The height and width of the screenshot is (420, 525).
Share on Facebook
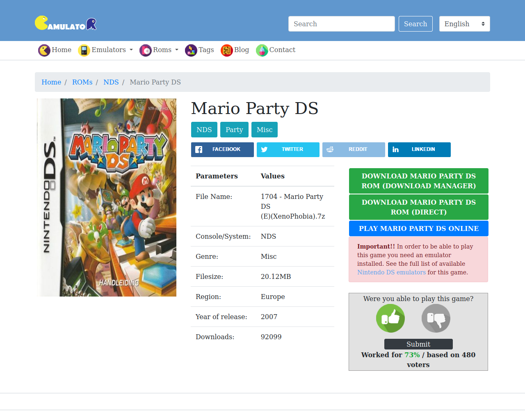[222, 150]
